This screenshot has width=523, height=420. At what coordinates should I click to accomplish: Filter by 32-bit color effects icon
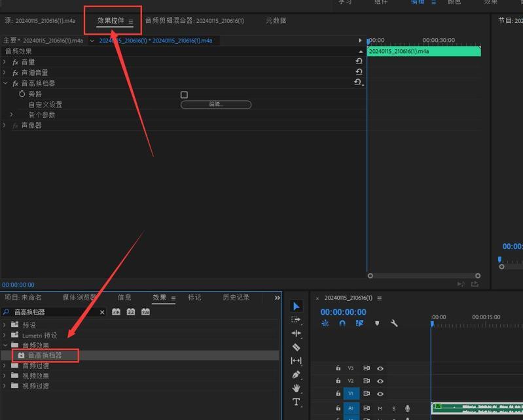tap(131, 312)
